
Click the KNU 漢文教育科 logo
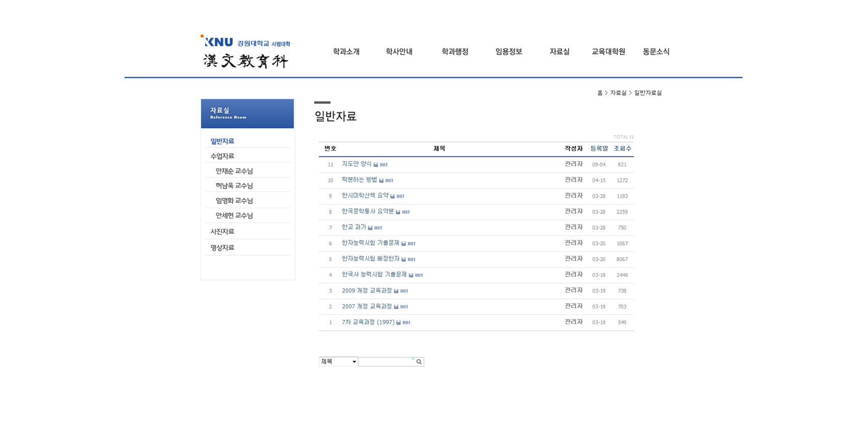pyautogui.click(x=245, y=52)
